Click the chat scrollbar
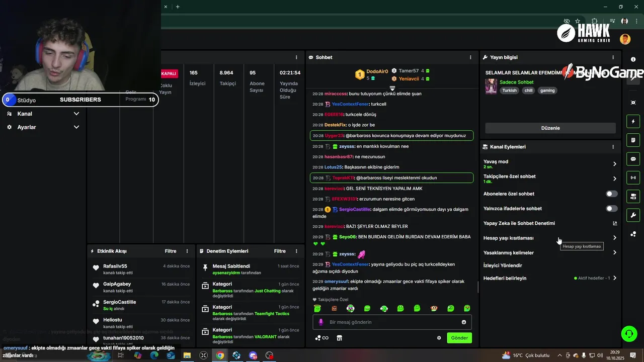This screenshot has height=362, width=644. (478, 287)
